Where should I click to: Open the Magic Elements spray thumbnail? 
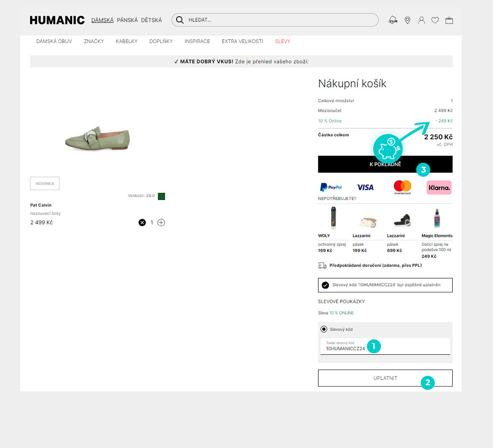(437, 217)
